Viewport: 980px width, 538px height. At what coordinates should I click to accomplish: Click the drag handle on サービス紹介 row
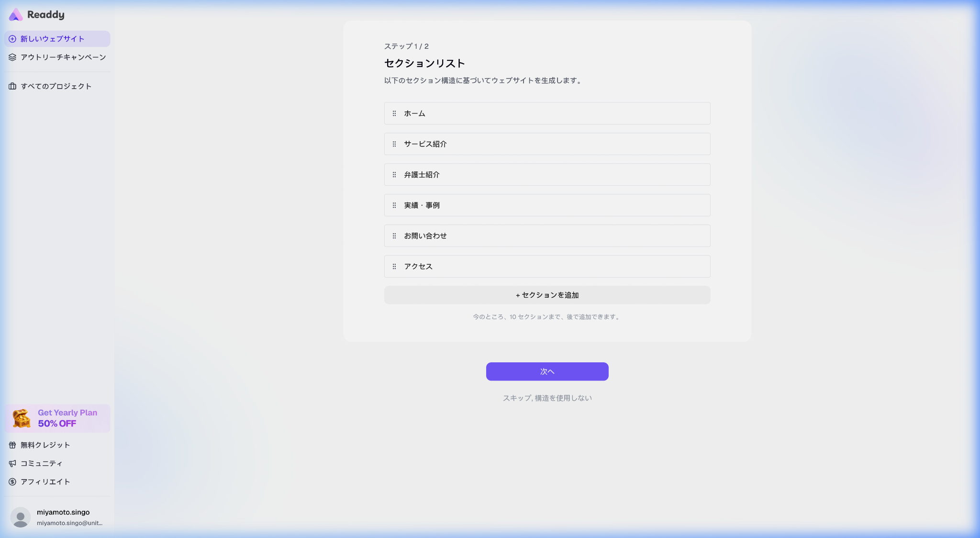coord(394,144)
